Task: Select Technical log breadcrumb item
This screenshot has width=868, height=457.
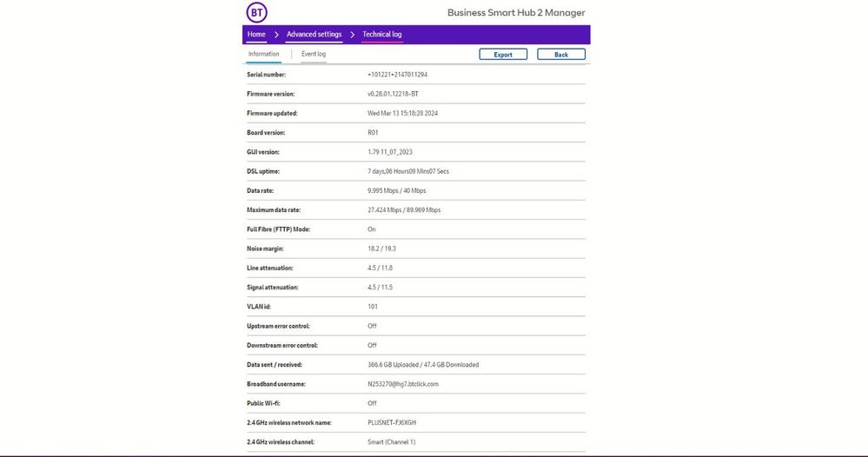Action: 382,35
